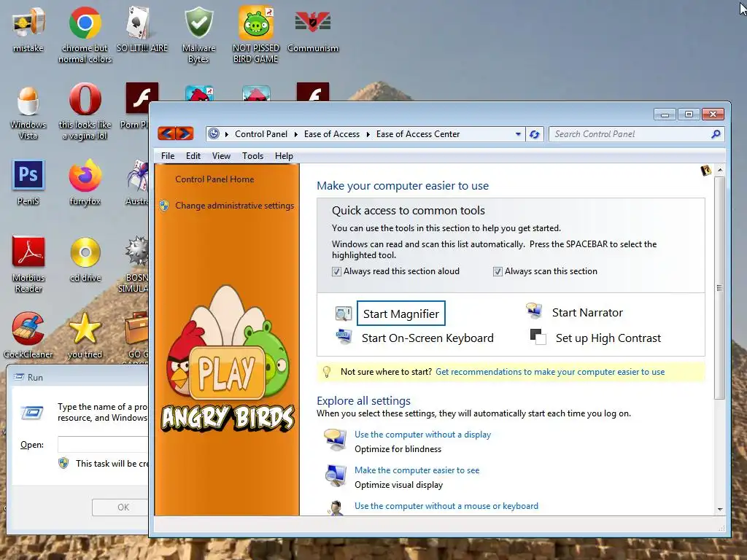The width and height of the screenshot is (747, 560).
Task: Click 'Ease of Access Center' in the address breadcrumb
Action: click(x=418, y=134)
